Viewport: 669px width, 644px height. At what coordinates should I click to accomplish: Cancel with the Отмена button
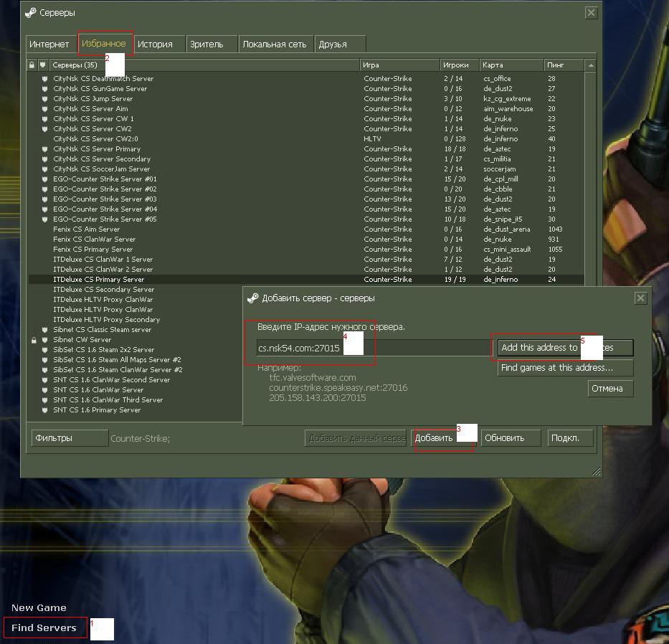pos(610,389)
